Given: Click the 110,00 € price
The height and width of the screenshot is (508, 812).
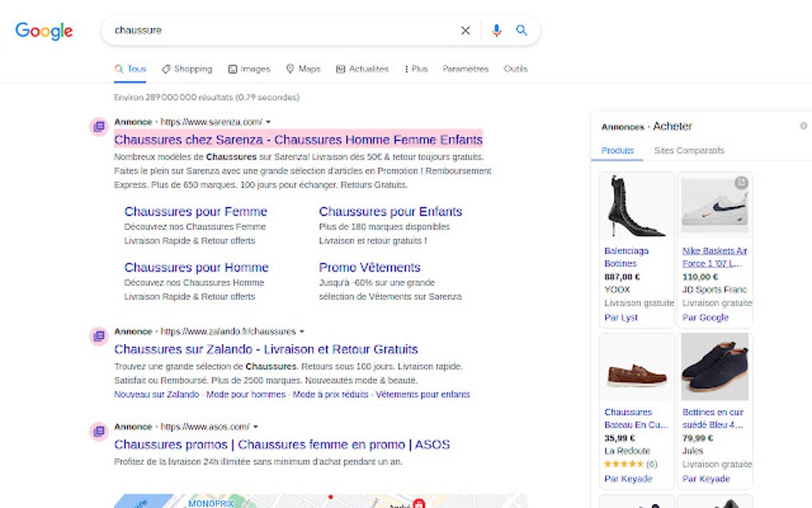Looking at the screenshot, I should (x=700, y=276).
